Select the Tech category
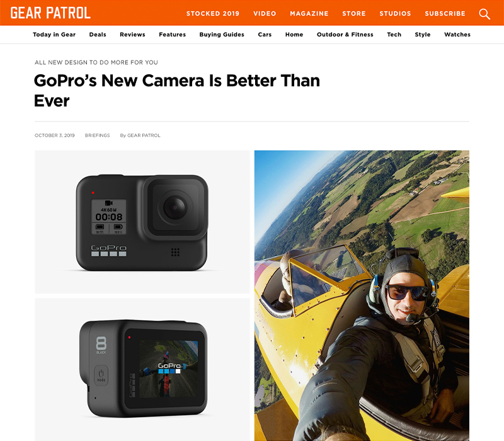The image size is (504, 441). (394, 35)
